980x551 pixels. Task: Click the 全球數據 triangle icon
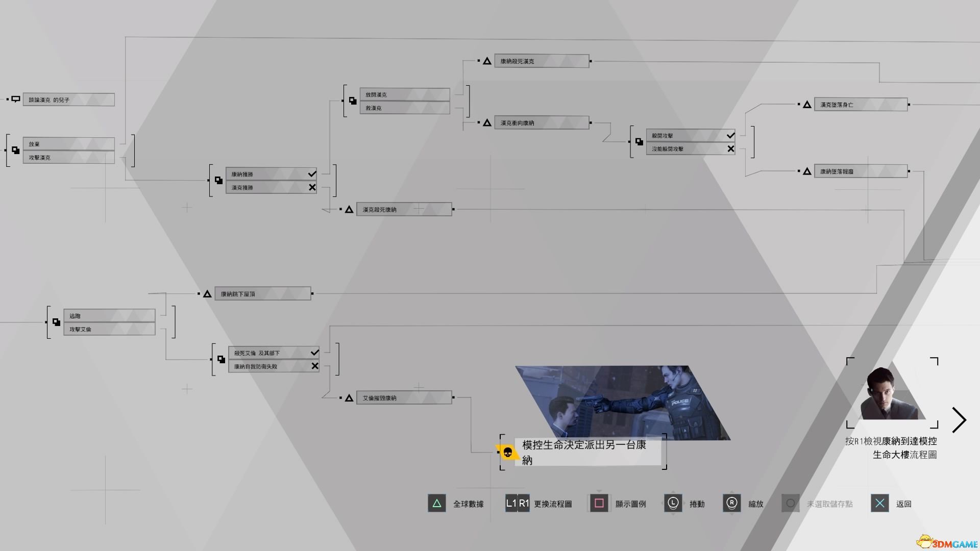click(x=437, y=503)
